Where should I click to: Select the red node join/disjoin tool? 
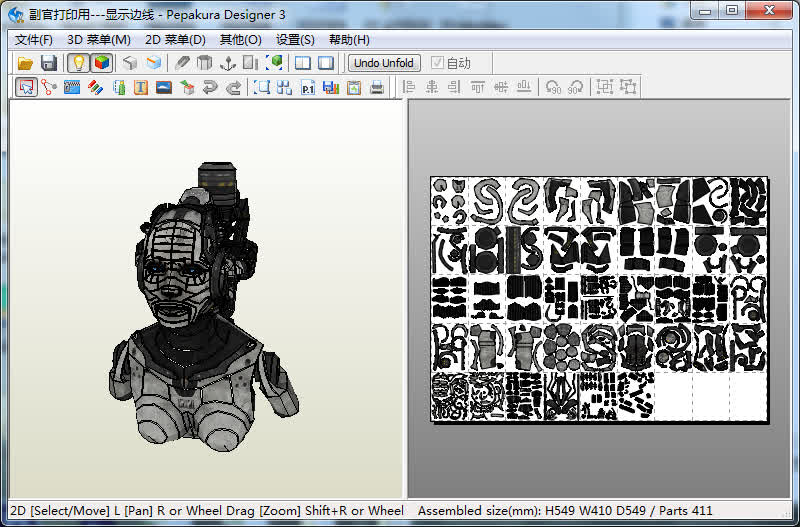(x=49, y=87)
